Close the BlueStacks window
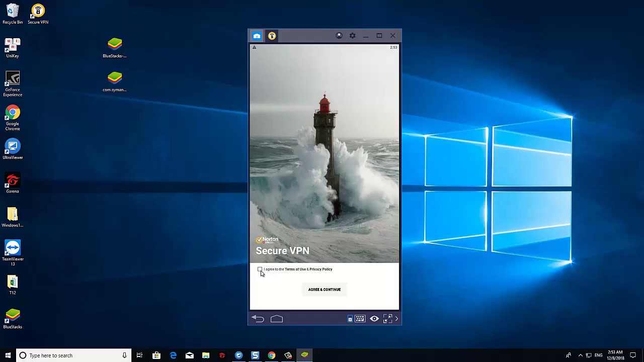Viewport: 644px width, 362px height. 392,36
